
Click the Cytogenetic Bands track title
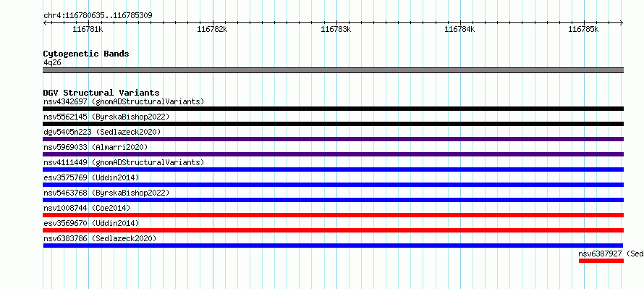point(86,54)
